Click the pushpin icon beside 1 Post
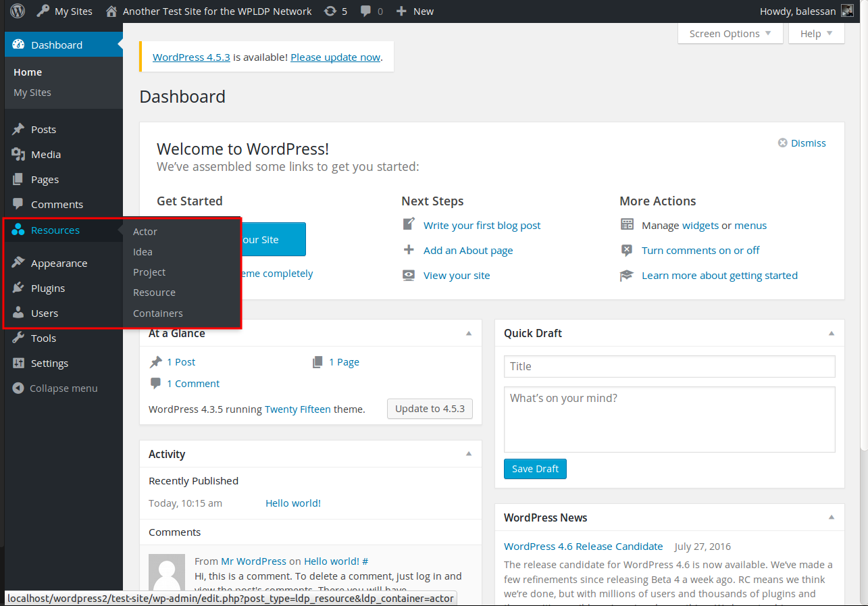This screenshot has height=606, width=868. pos(156,362)
